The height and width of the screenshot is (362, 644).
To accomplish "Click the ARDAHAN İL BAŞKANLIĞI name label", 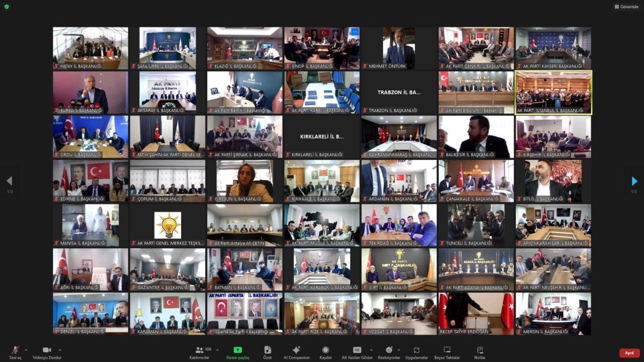I will pyautogui.click(x=393, y=199).
